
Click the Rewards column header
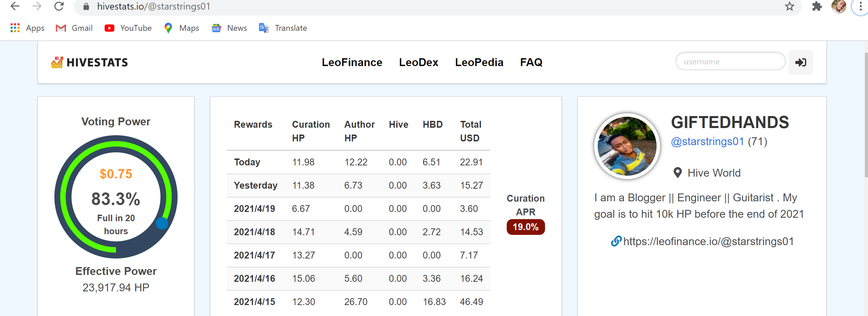point(253,125)
